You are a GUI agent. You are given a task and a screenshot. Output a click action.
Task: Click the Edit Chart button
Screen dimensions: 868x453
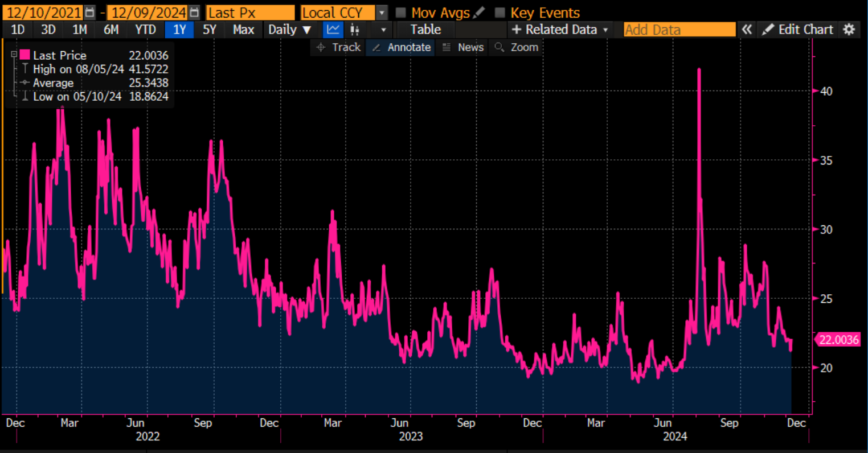[x=798, y=30]
